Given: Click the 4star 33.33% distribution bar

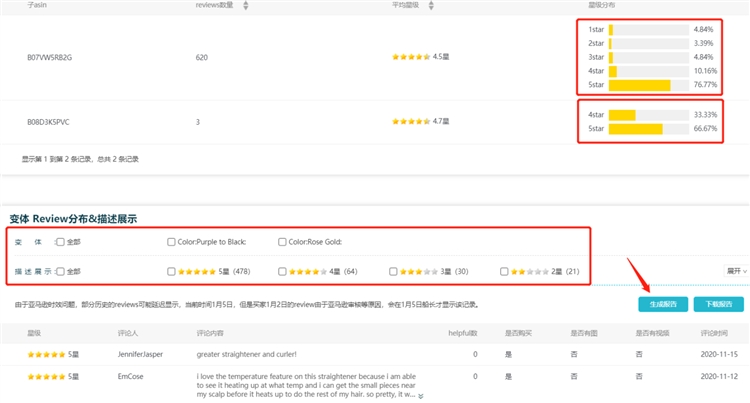Looking at the screenshot, I should click(x=649, y=115).
